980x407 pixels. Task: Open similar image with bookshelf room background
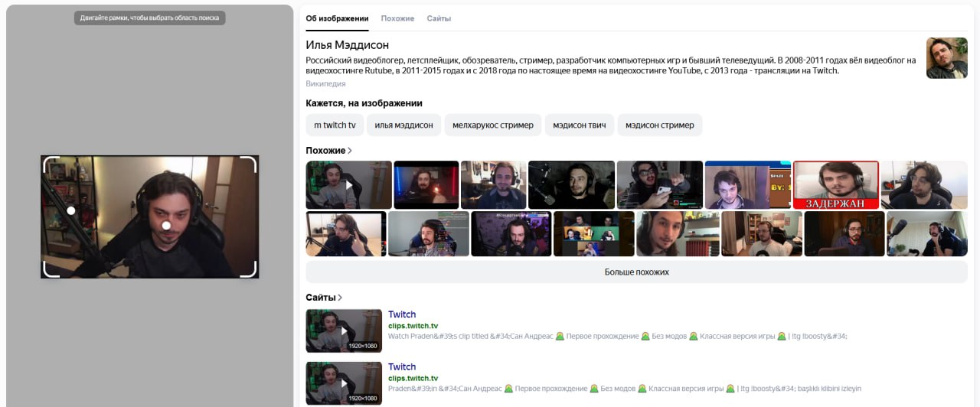click(762, 234)
